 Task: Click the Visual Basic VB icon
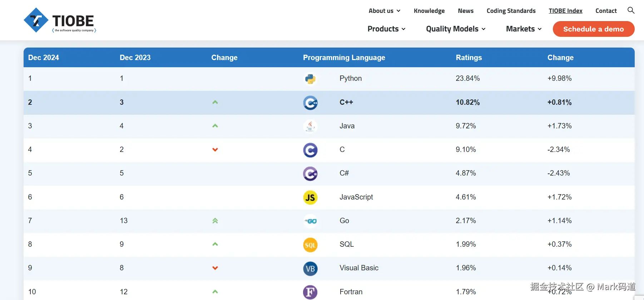(310, 269)
